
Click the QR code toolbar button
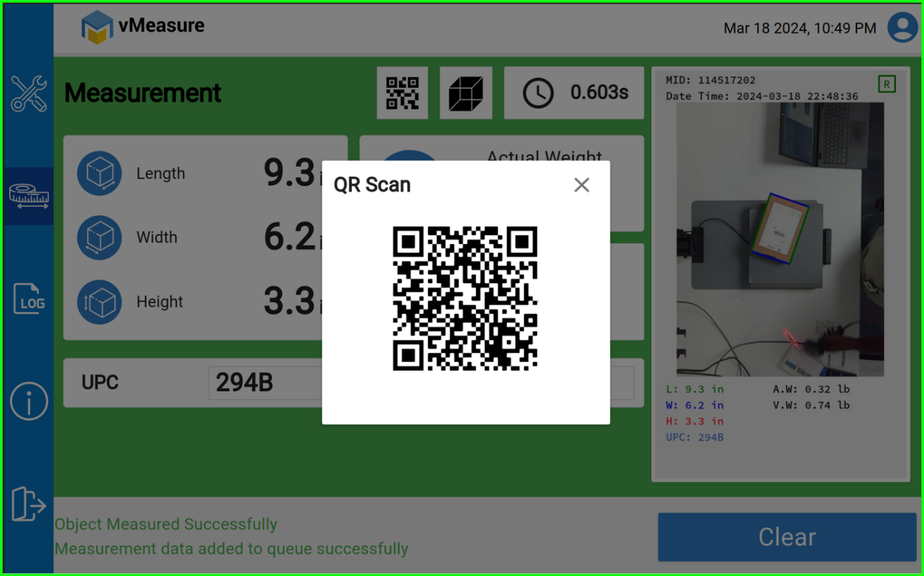coord(402,93)
